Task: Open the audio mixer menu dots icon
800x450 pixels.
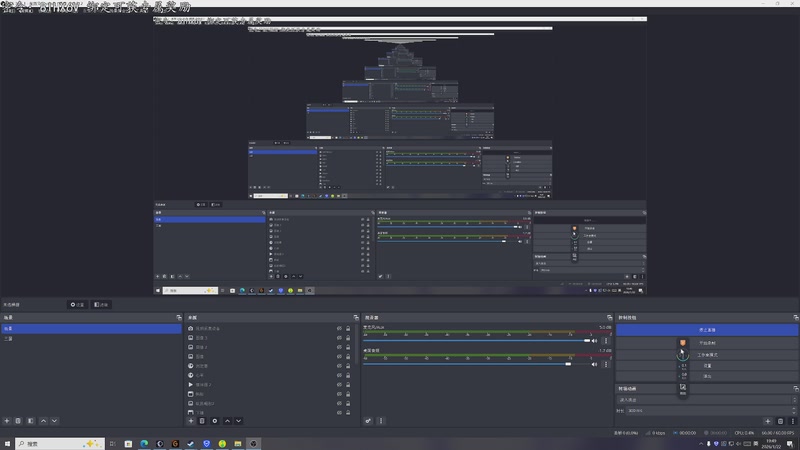Action: click(x=381, y=421)
